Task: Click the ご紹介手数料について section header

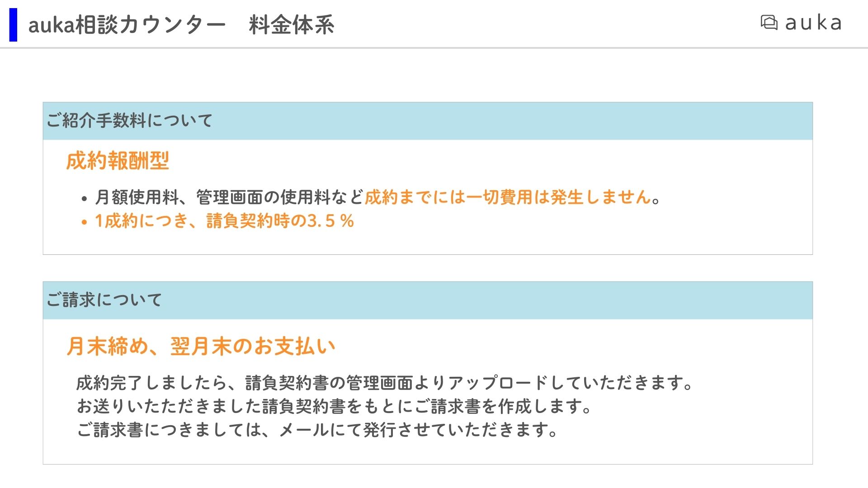Action: click(x=428, y=121)
